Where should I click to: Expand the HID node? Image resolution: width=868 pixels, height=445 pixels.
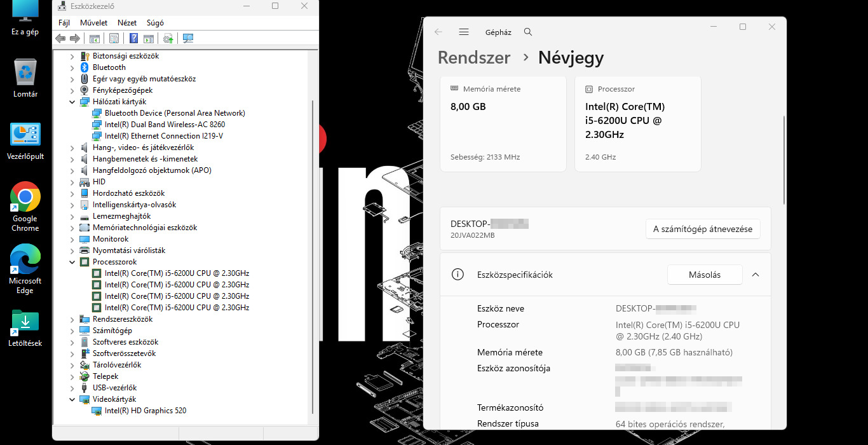point(72,182)
